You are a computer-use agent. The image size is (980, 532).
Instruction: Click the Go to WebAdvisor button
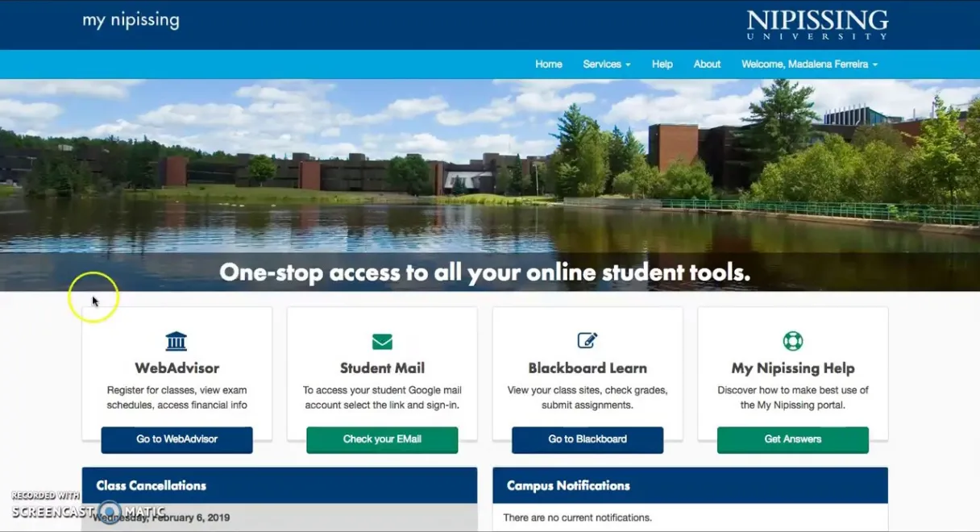pyautogui.click(x=177, y=439)
